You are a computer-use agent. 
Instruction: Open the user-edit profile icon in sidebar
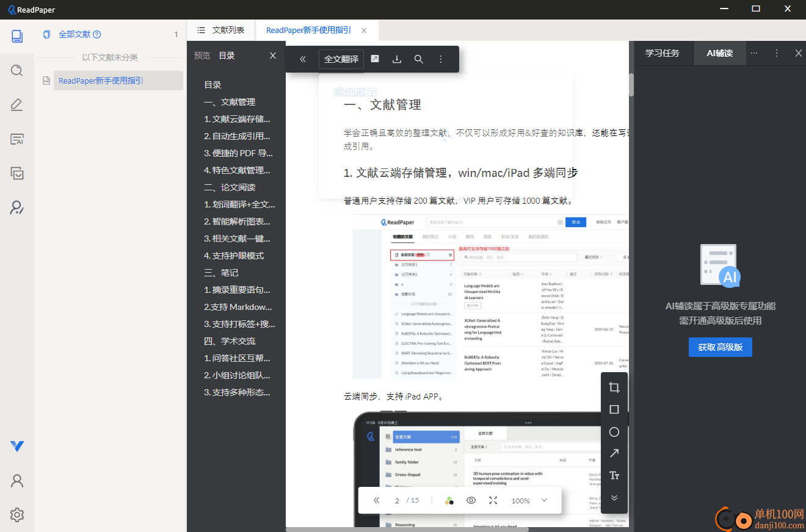[x=17, y=207]
